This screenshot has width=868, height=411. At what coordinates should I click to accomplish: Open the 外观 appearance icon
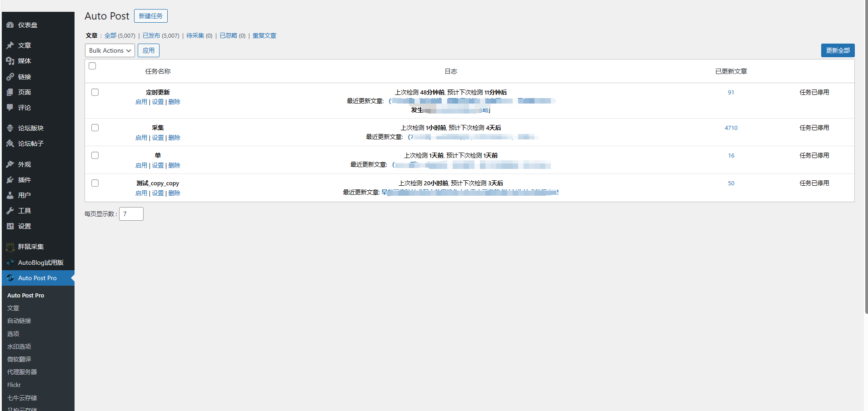click(x=10, y=164)
